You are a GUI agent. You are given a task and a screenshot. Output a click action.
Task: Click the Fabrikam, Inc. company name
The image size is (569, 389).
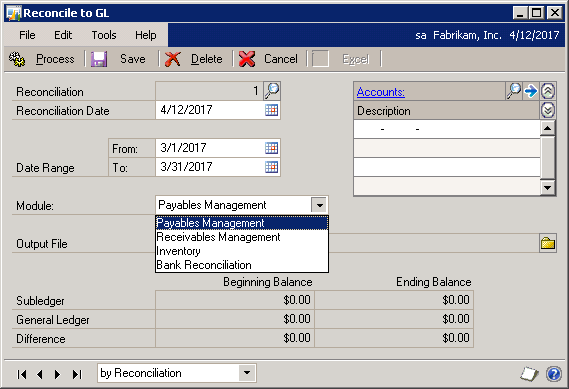pos(467,35)
